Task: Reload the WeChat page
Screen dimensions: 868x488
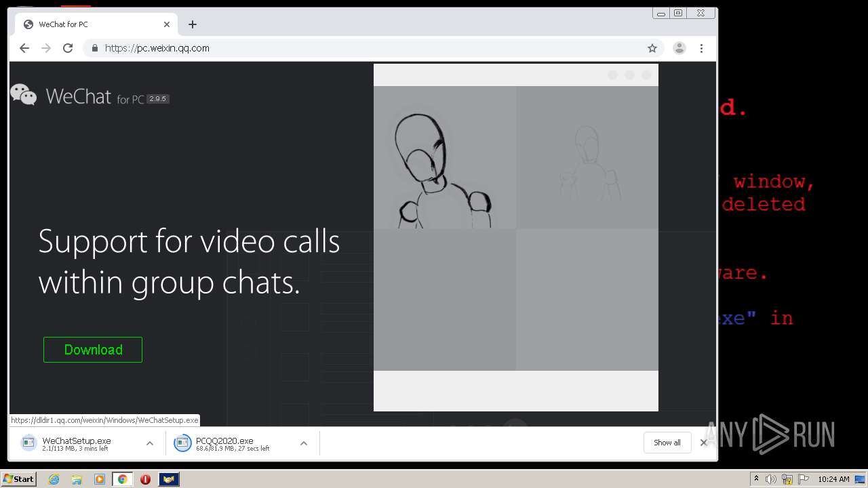Action: 68,48
